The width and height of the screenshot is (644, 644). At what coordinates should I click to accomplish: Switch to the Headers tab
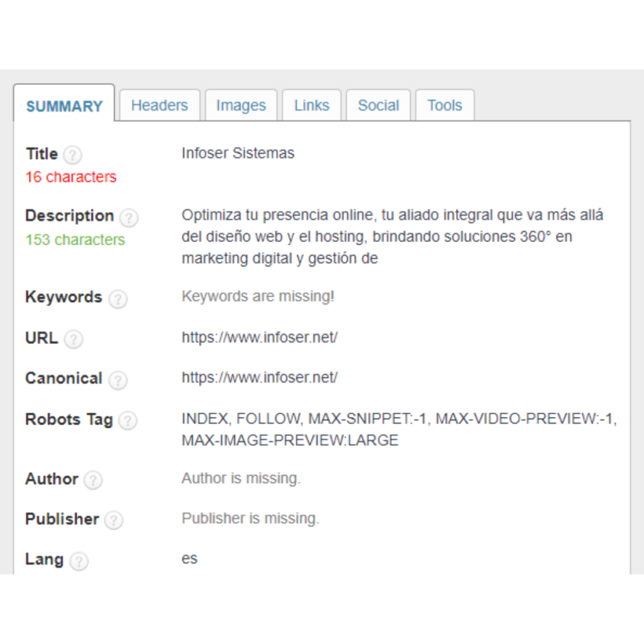pos(160,105)
